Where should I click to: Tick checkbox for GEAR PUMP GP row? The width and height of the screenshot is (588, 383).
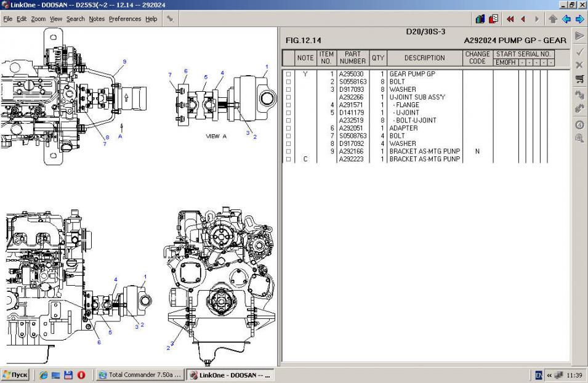(x=288, y=74)
